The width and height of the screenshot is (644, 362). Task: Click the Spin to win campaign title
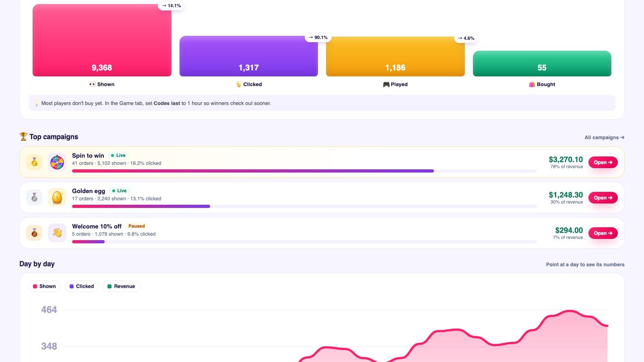pyautogui.click(x=88, y=156)
